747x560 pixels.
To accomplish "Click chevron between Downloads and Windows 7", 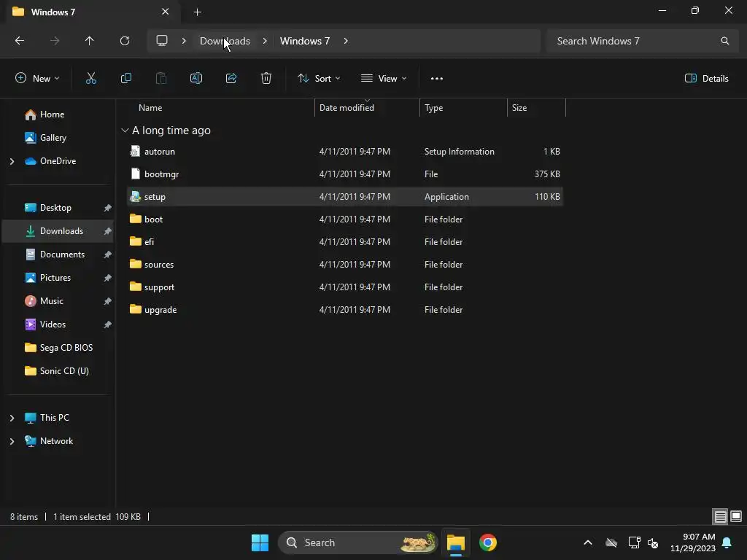I will [x=265, y=41].
